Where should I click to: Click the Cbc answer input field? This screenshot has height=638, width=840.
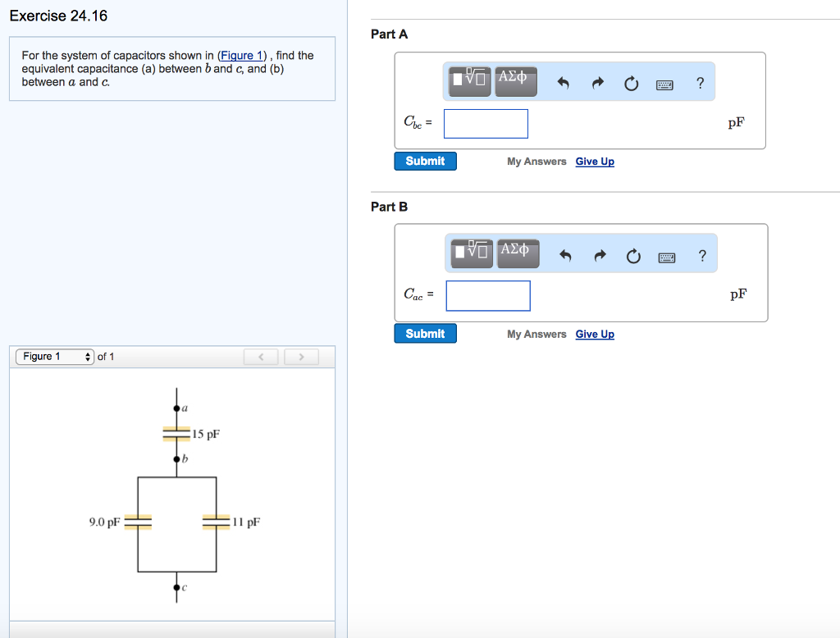[485, 122]
